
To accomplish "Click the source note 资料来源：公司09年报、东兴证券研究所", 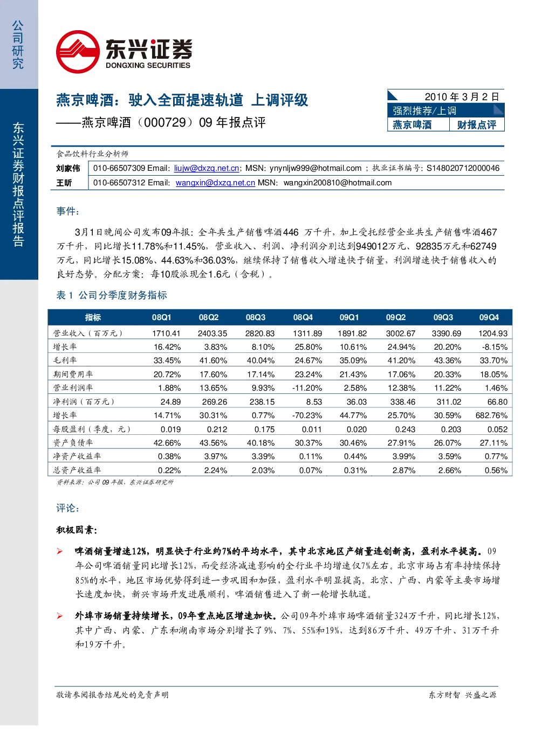I will click(115, 482).
